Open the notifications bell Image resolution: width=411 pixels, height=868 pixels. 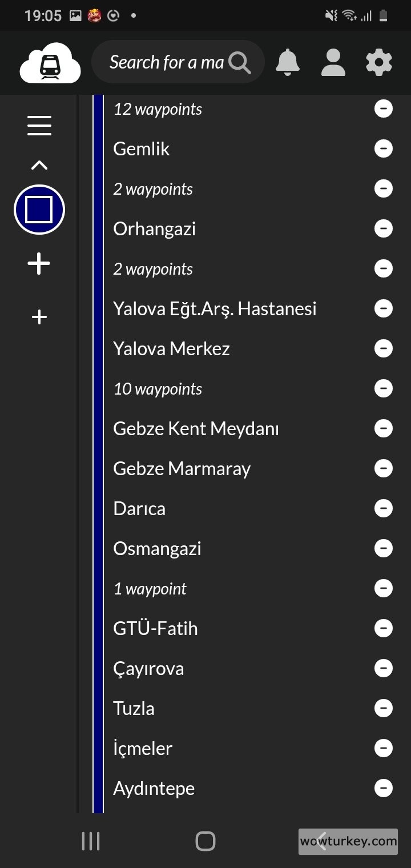point(288,62)
